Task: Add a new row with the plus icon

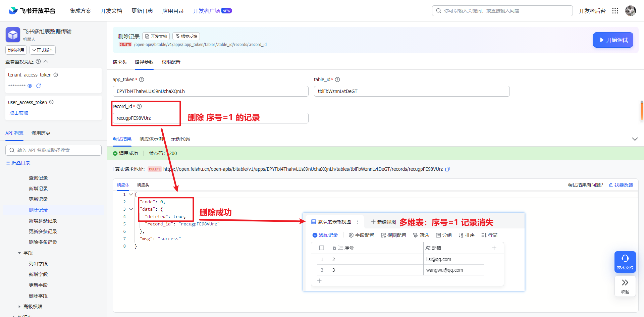Action: 319,281
